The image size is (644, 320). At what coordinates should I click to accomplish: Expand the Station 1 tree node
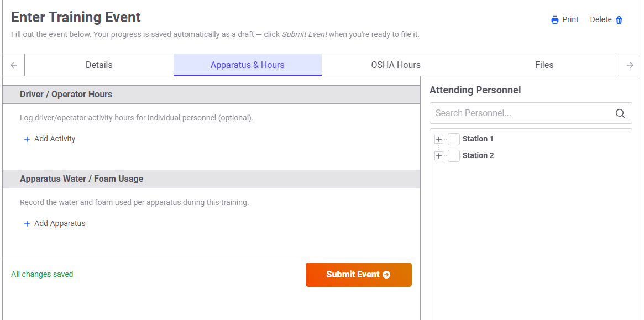439,139
